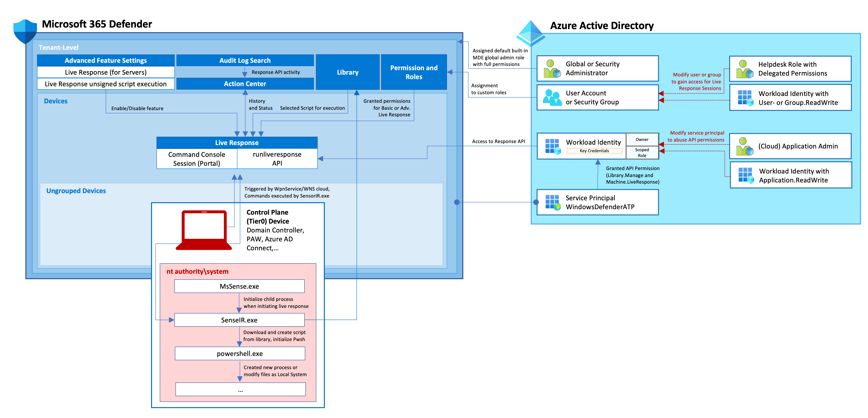This screenshot has height=418, width=868.
Task: Click the History and Status annotation
Action: (x=260, y=104)
